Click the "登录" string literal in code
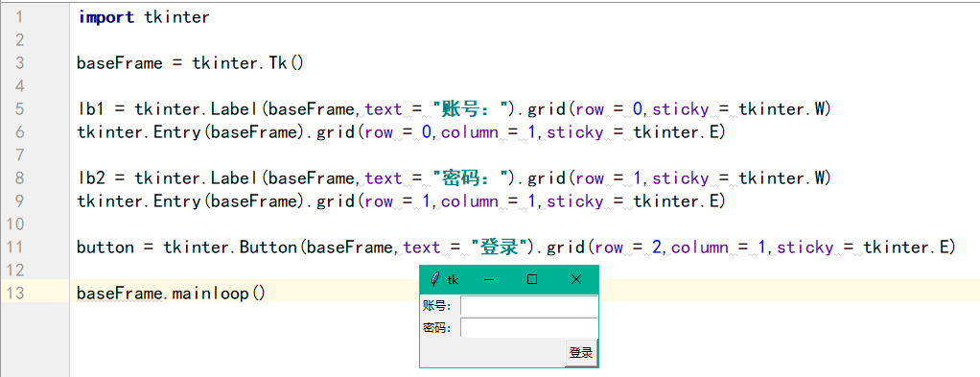The height and width of the screenshot is (377, 980). (500, 247)
